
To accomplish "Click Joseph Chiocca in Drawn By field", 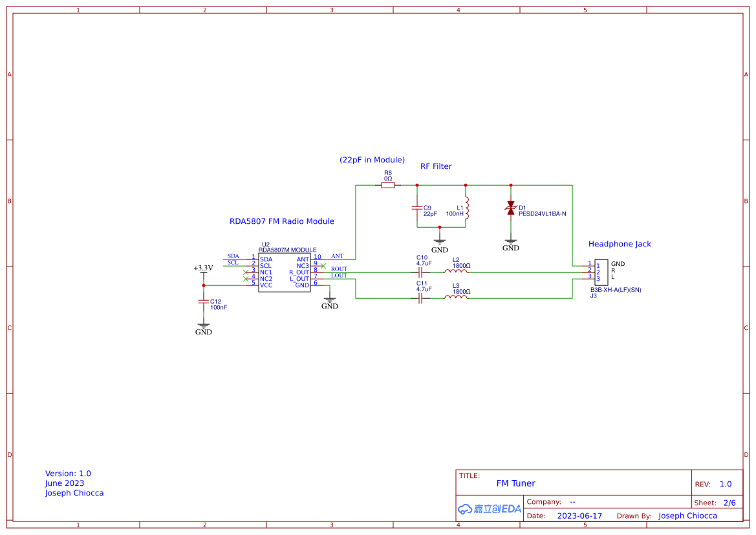I will pos(687,516).
